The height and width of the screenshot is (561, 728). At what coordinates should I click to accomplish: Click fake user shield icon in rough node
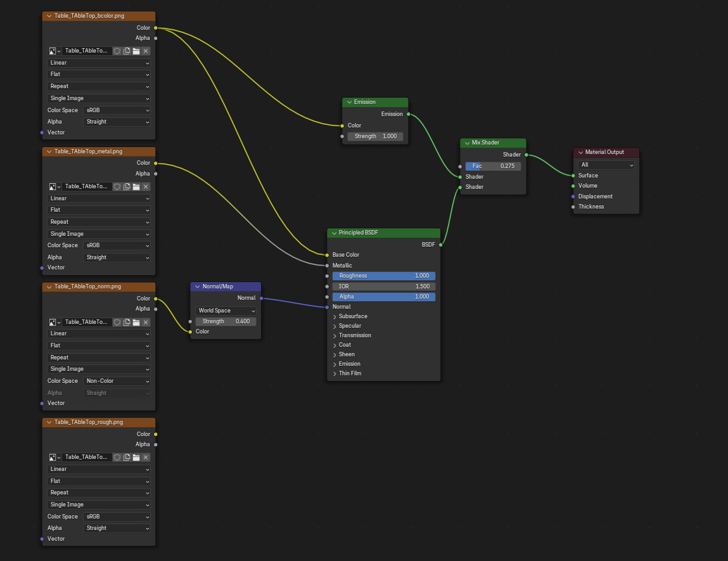point(117,458)
